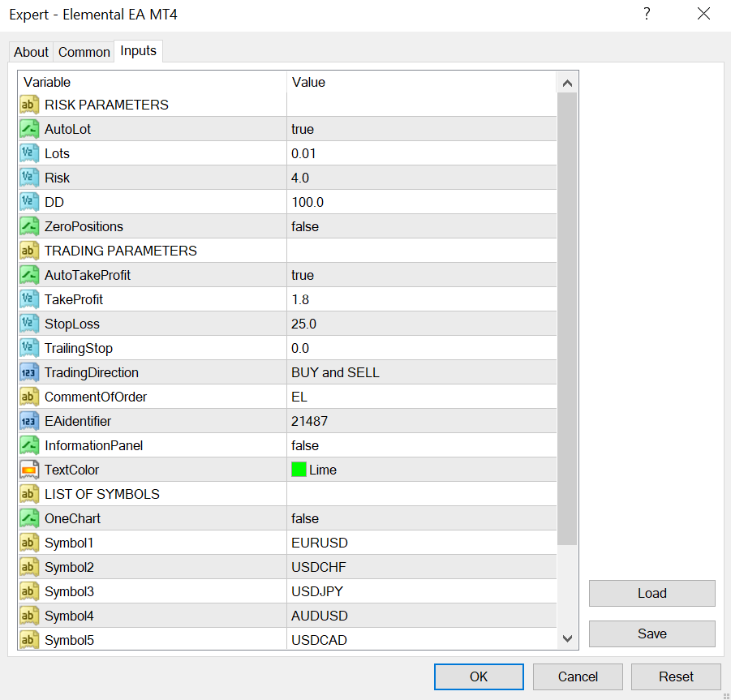Click the Lots double-type icon
731x700 pixels.
pyautogui.click(x=29, y=153)
